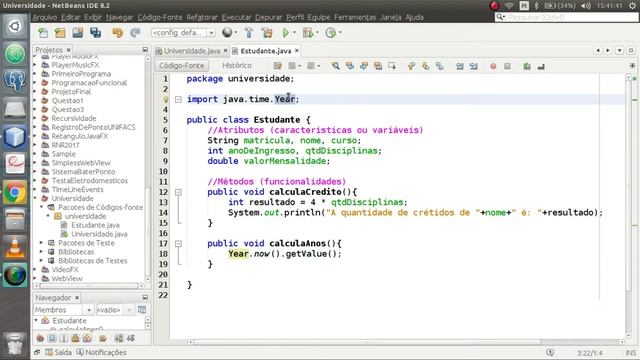Toggle Show Inner Classes filter in Navegador

click(87, 338)
